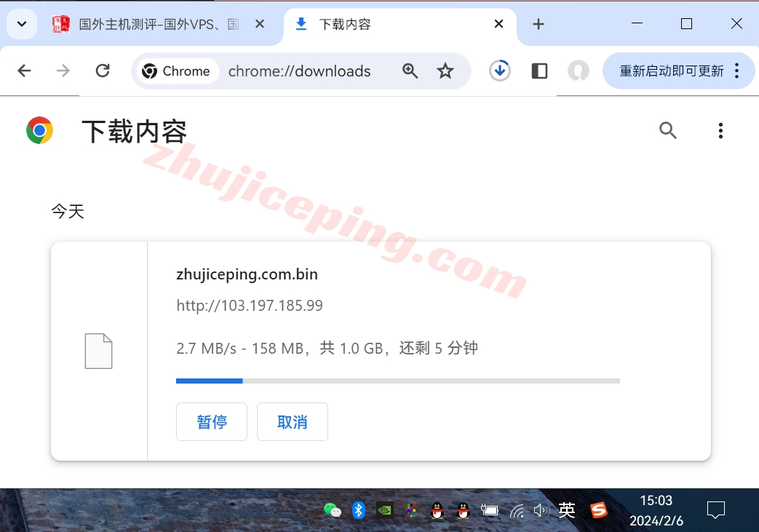The height and width of the screenshot is (532, 759).
Task: Switch input language via 英 indicator
Action: click(567, 510)
